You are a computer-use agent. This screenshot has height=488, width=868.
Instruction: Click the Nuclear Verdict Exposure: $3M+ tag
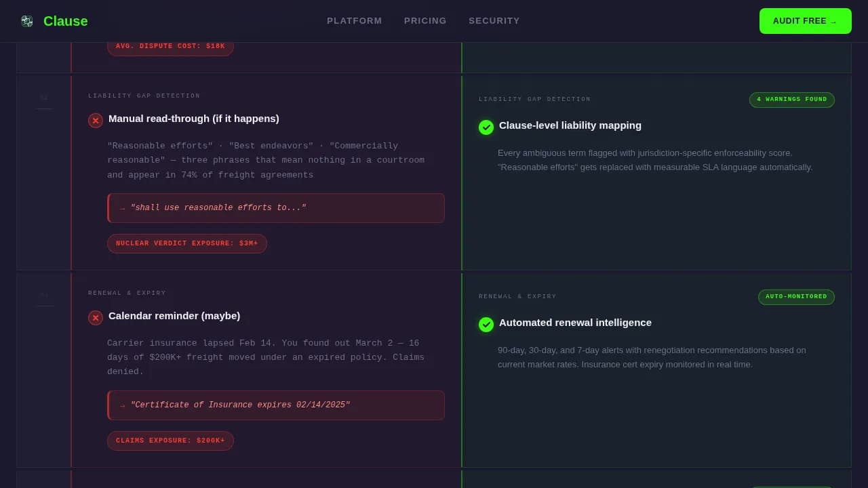coord(187,243)
